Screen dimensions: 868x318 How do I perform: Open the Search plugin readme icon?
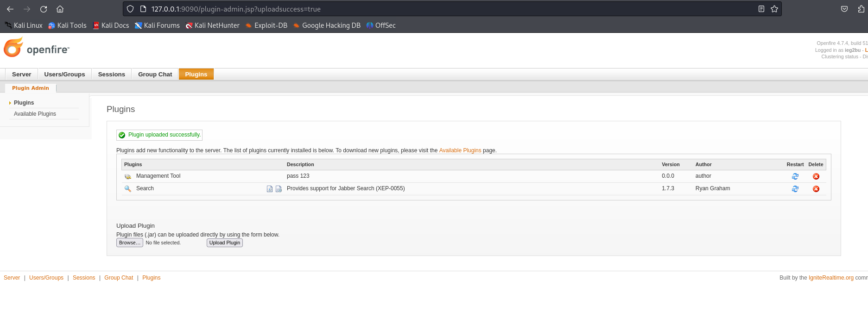click(x=270, y=189)
